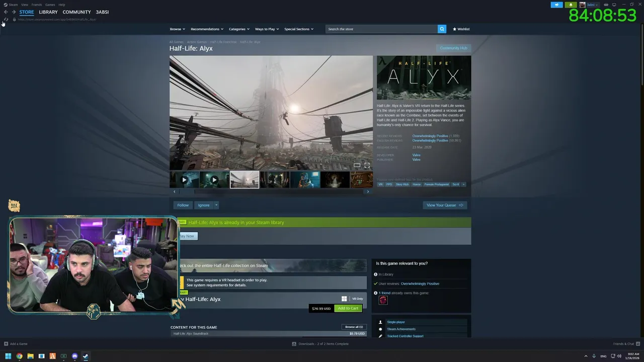Click inside the store search field
Viewport: 644px width, 362px height.
click(381, 29)
